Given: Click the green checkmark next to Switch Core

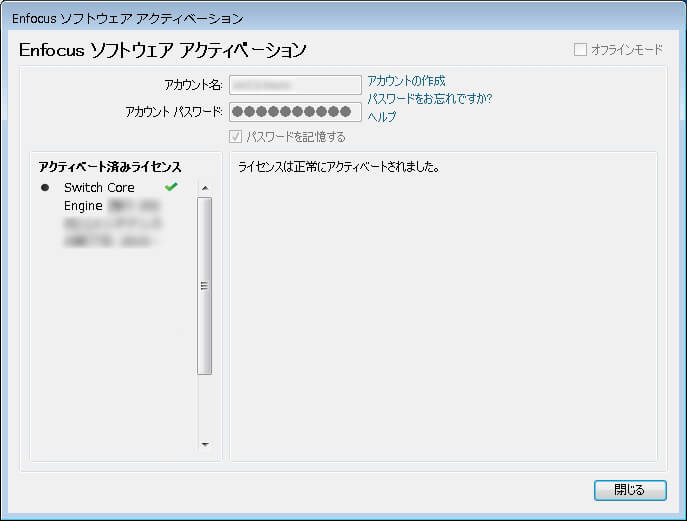Looking at the screenshot, I should [x=171, y=187].
